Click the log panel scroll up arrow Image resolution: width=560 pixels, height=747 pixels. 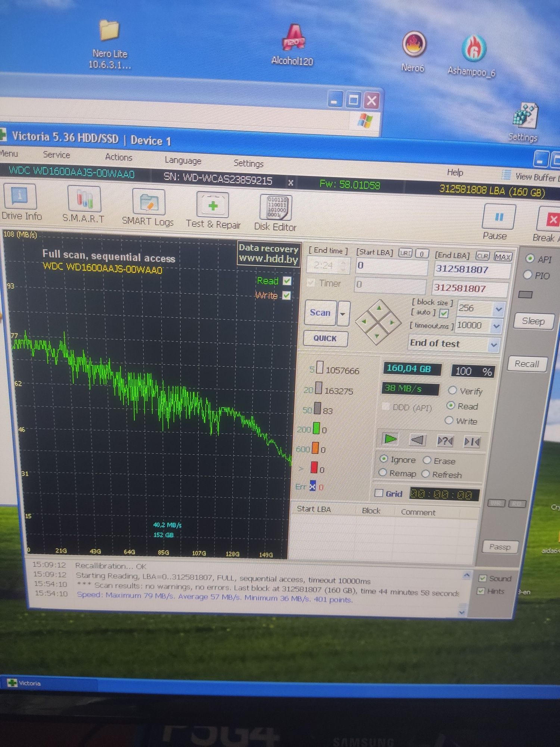(466, 575)
